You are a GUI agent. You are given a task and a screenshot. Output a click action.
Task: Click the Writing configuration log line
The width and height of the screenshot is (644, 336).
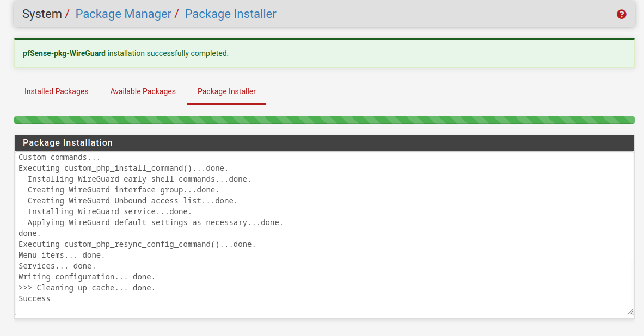click(x=87, y=277)
